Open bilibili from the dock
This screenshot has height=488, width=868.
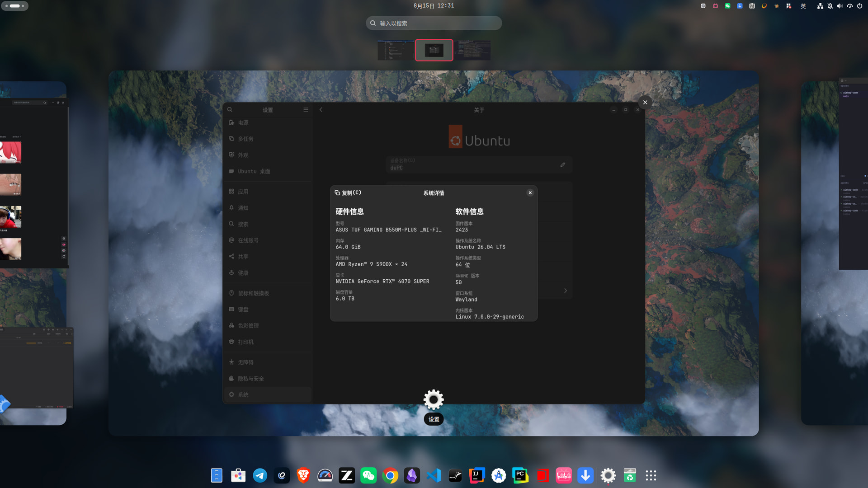tap(564, 475)
